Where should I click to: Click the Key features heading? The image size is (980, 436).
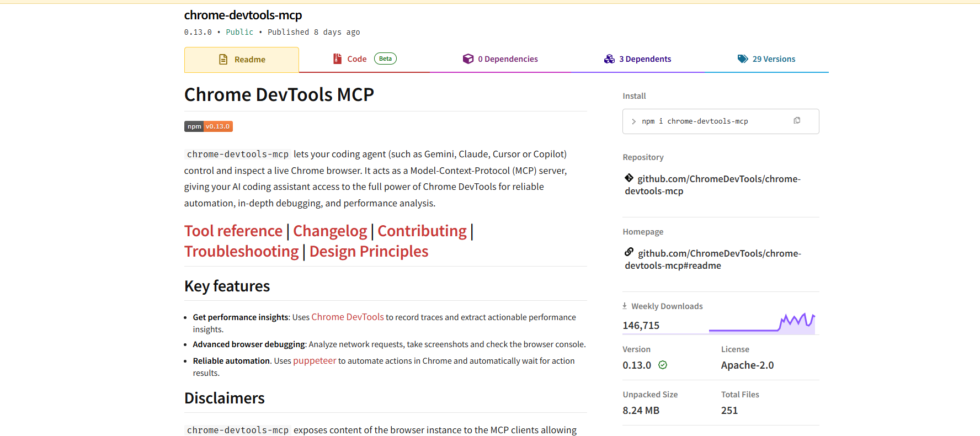click(227, 286)
